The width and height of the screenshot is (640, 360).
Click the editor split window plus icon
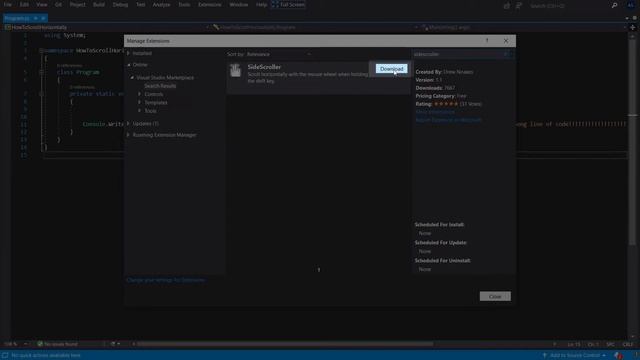coord(633,27)
